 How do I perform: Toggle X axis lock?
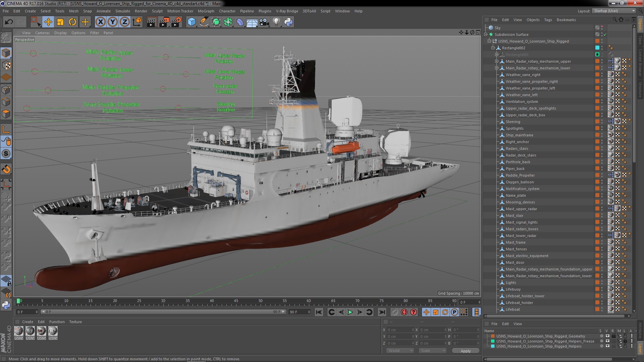100,22
